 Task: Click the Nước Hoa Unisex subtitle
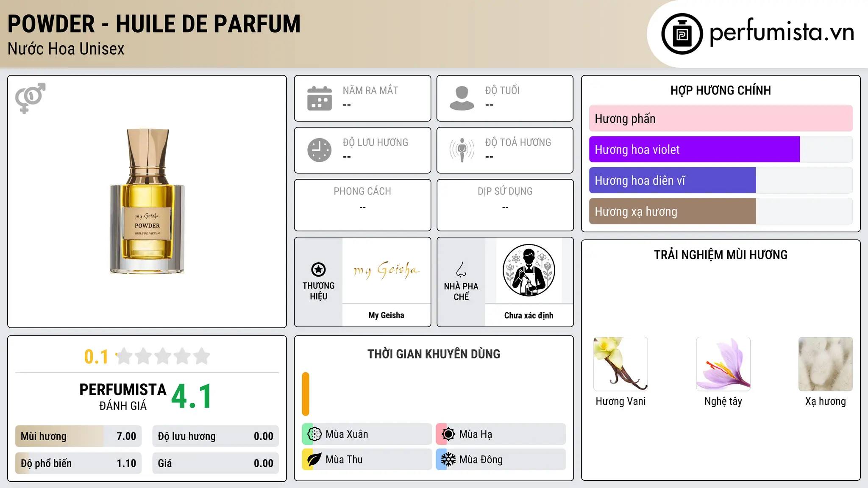pos(66,49)
